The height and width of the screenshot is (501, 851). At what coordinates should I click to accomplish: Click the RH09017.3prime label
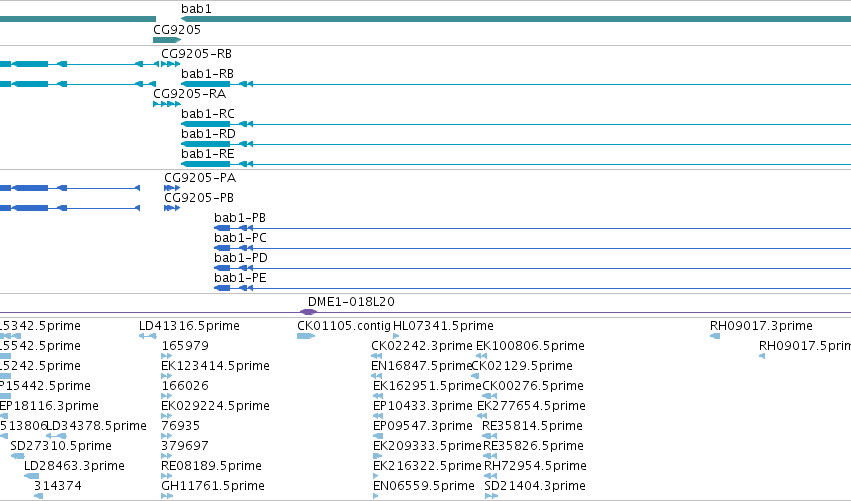click(761, 326)
